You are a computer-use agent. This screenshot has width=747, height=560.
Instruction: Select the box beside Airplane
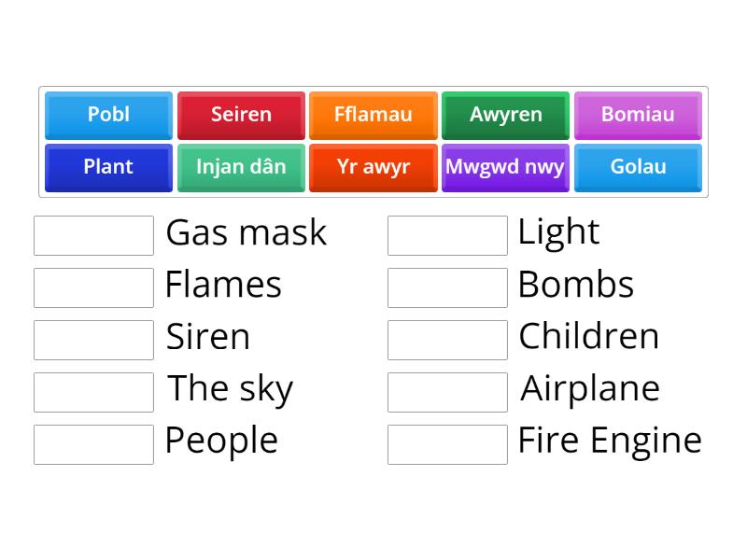point(447,392)
